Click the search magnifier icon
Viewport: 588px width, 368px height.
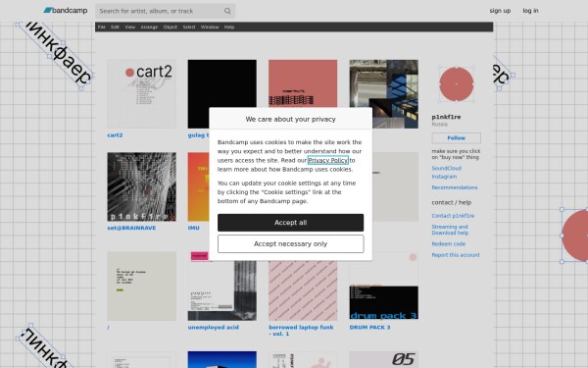(x=227, y=11)
